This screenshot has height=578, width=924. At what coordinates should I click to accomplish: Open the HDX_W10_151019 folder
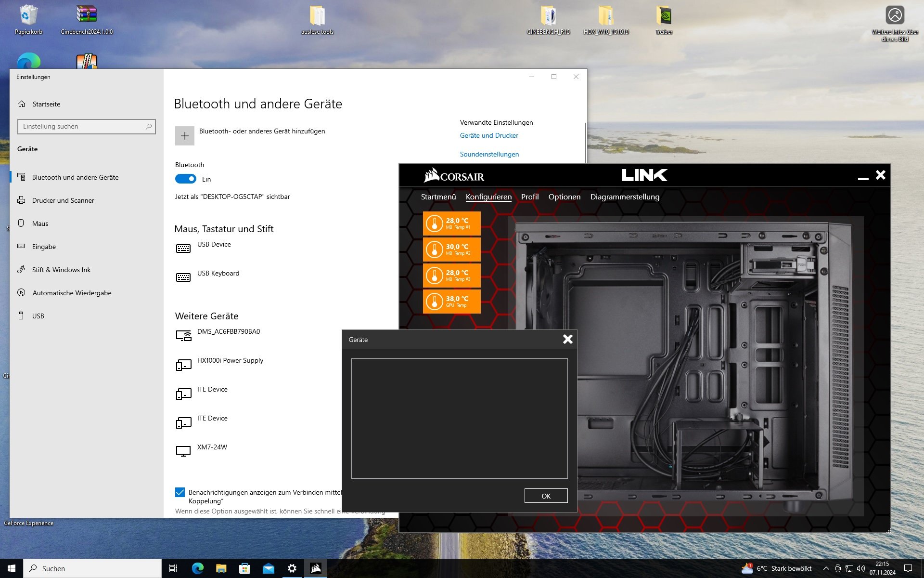tap(606, 20)
